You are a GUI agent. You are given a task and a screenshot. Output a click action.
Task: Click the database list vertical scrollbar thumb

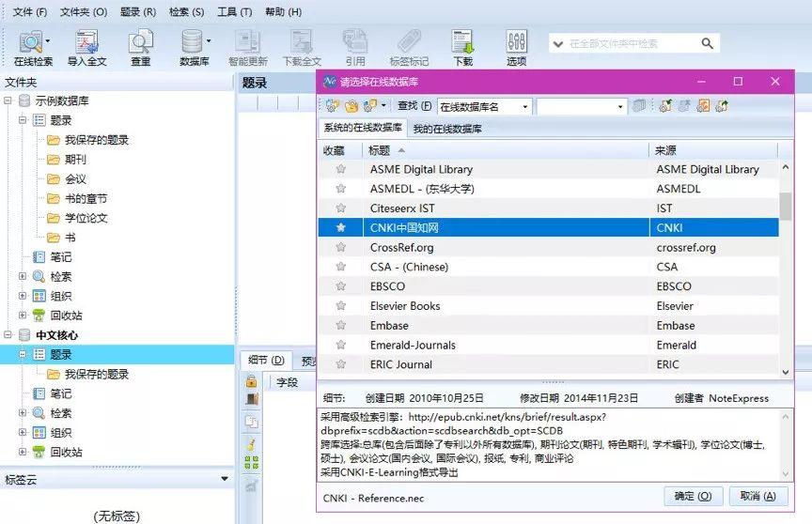pos(785,206)
